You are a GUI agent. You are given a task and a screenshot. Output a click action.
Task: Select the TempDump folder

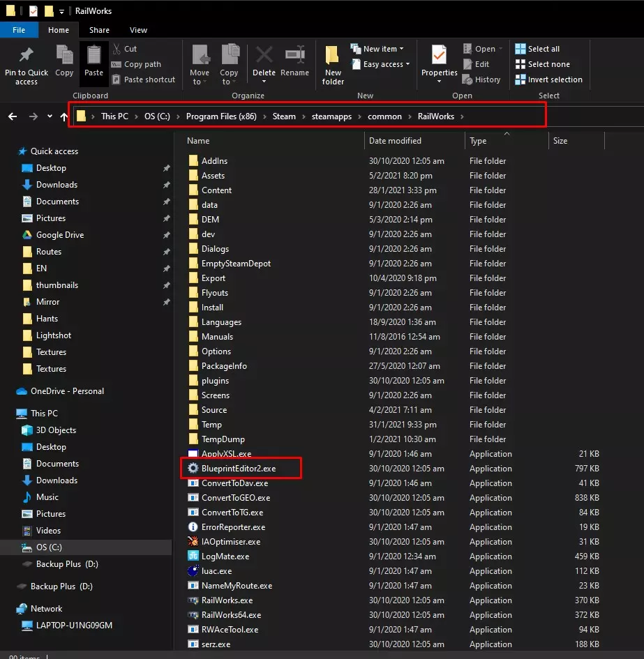pyautogui.click(x=223, y=439)
